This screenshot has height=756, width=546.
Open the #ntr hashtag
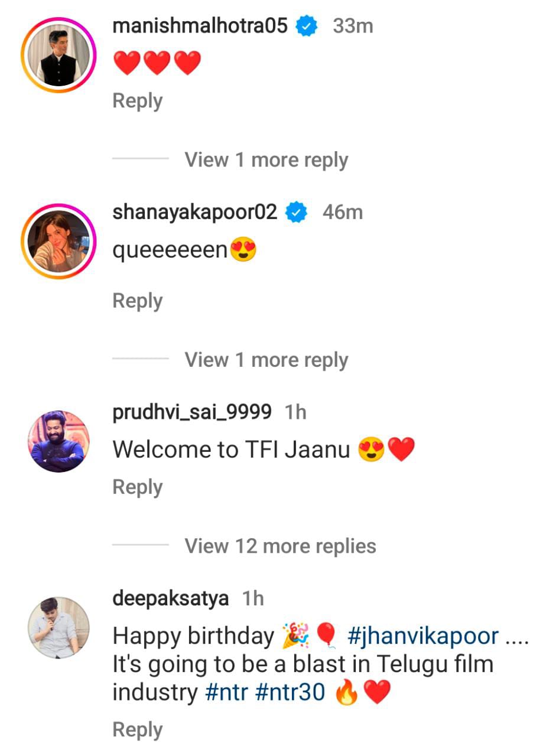tap(227, 693)
